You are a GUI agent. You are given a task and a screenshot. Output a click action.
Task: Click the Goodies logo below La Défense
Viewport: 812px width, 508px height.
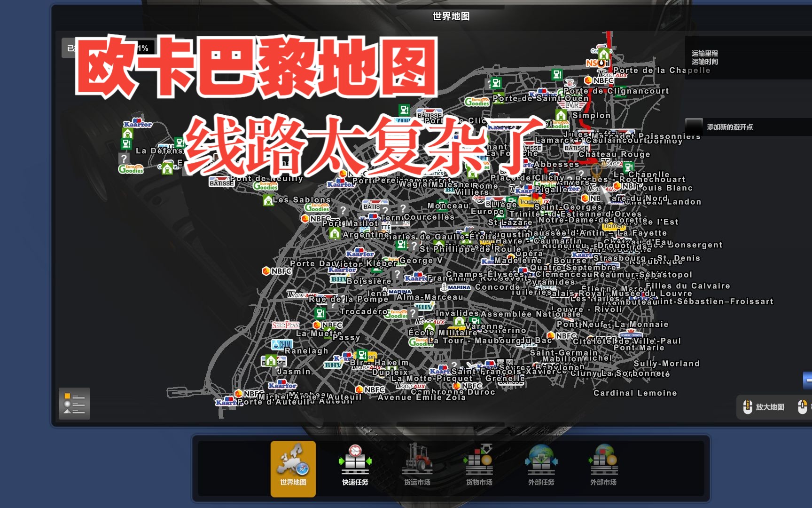tap(131, 169)
